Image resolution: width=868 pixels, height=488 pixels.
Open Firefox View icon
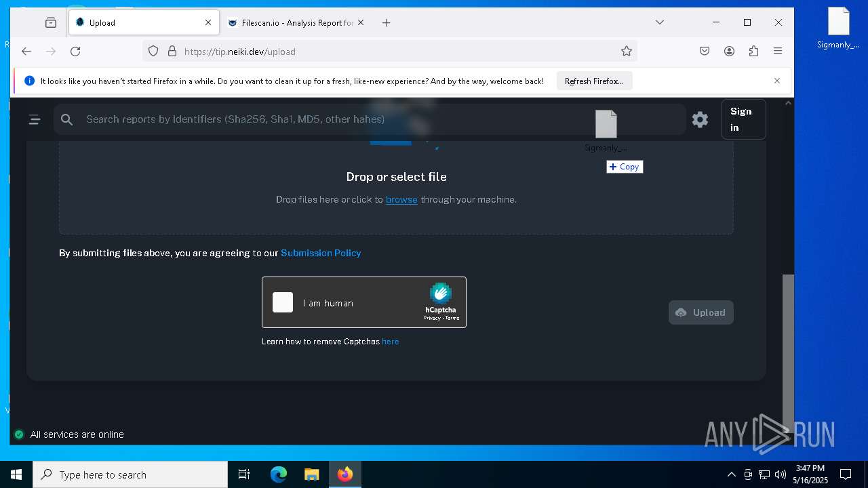coord(51,22)
